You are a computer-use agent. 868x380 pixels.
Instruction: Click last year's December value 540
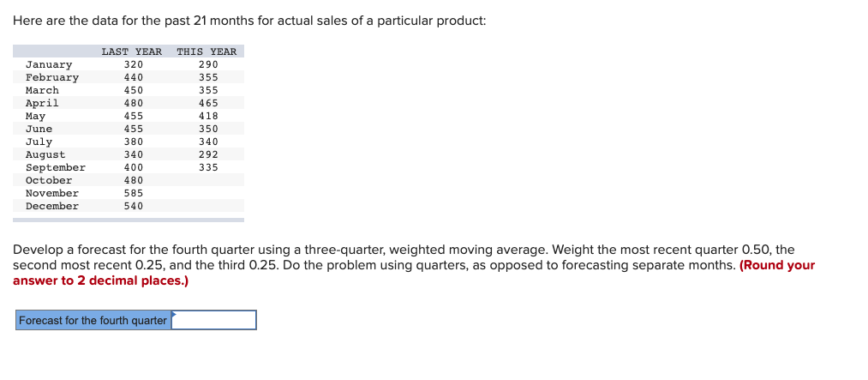(133, 206)
